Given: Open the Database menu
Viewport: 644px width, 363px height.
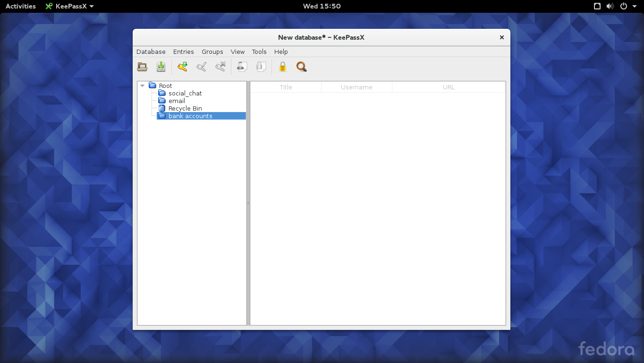Looking at the screenshot, I should [151, 52].
